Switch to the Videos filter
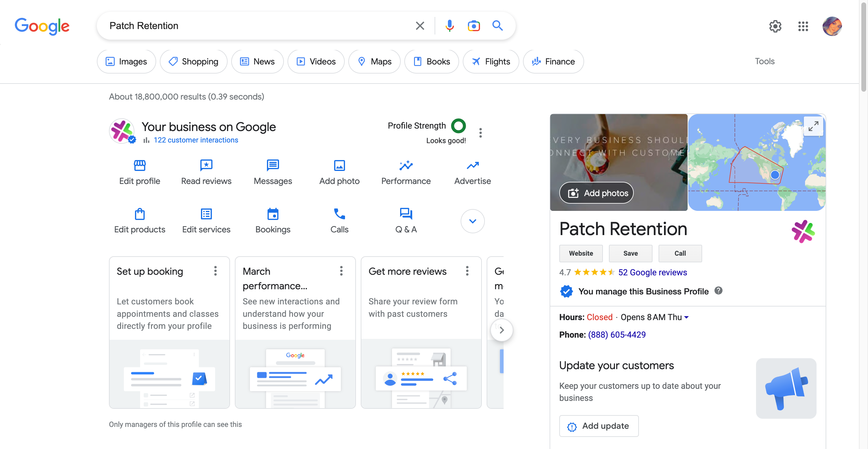 point(316,61)
